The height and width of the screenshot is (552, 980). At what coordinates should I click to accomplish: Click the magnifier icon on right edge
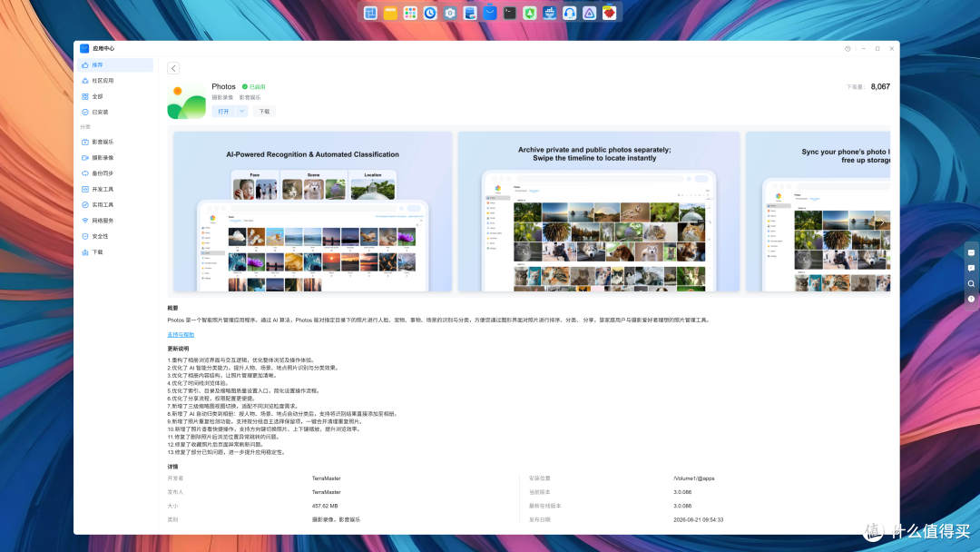971,284
